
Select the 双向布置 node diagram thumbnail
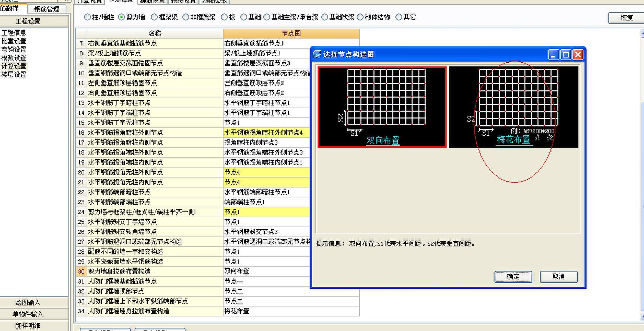point(382,107)
